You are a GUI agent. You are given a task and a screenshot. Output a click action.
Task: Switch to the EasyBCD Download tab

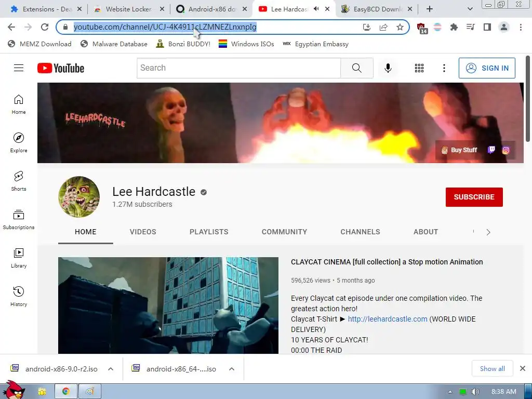point(377,9)
